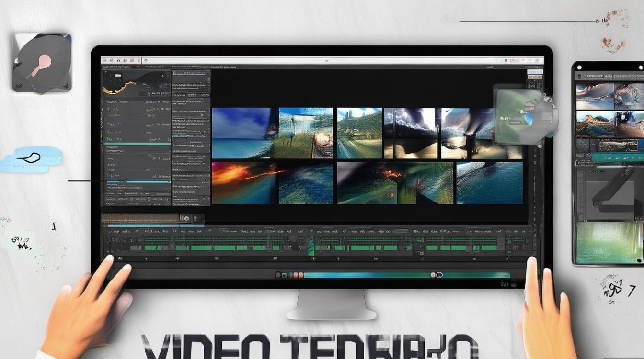The width and height of the screenshot is (644, 359).
Task: Click the circular knob on the bottom teal progress bar
Action: 439,275
